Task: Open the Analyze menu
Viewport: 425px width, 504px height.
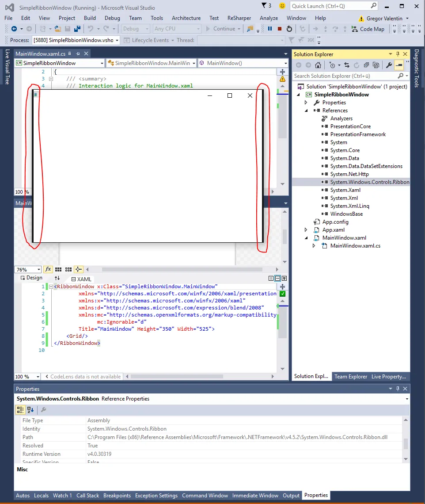Action: click(x=269, y=18)
